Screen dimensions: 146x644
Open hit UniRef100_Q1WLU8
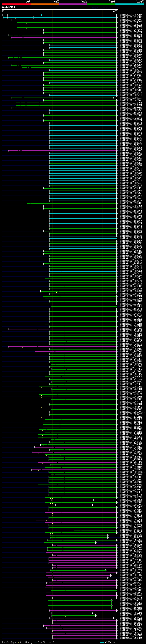(131, 17)
